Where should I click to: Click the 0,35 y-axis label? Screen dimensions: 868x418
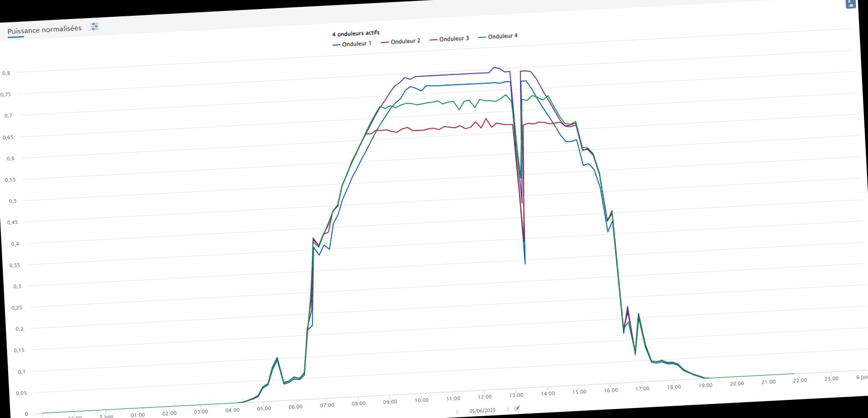tap(14, 265)
